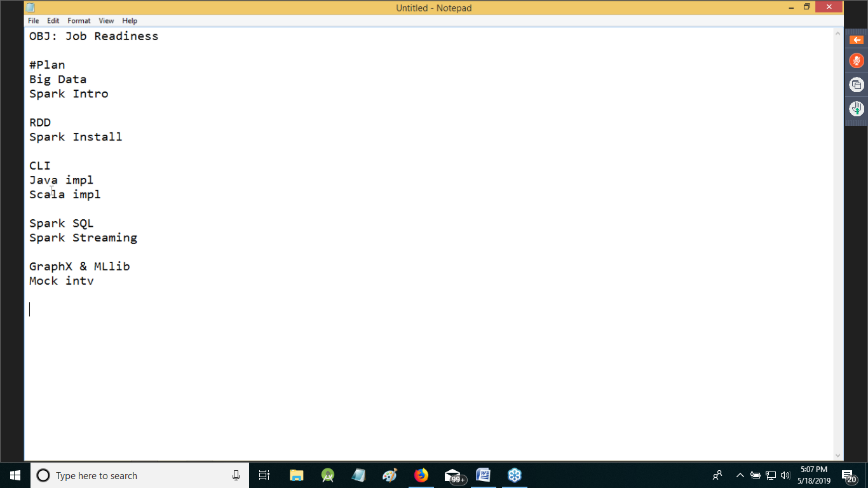Click the 'Spark SQL' line
This screenshot has width=868, height=488.
[x=62, y=224]
